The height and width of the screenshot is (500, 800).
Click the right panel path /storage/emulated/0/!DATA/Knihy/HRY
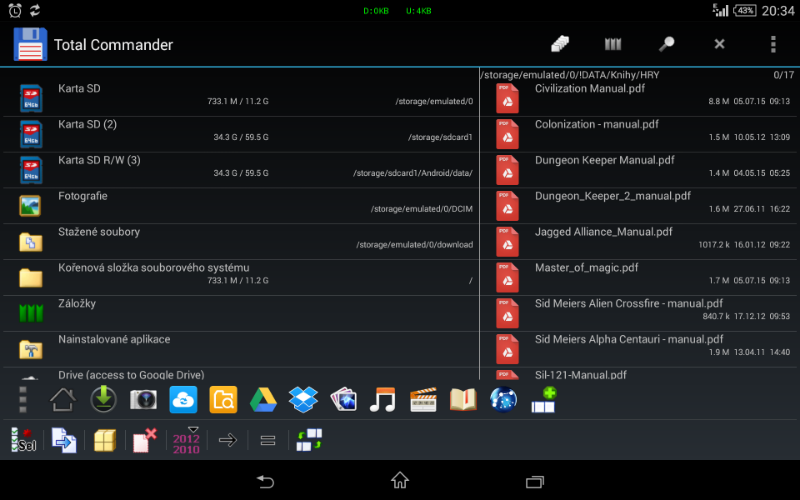569,75
